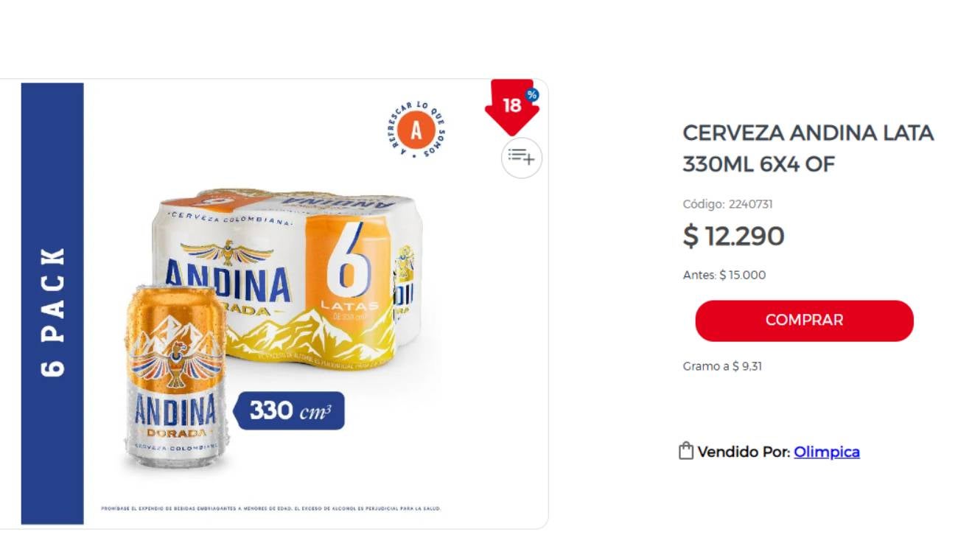
Task: Click the add to shopping list icon
Action: 520,157
